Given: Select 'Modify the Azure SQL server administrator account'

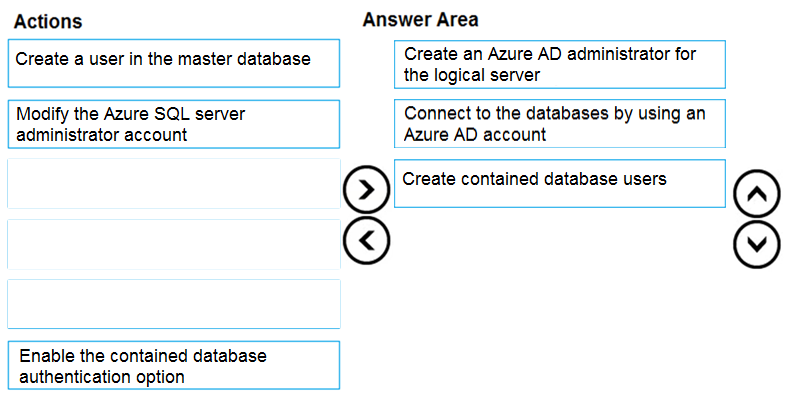Looking at the screenshot, I should (174, 124).
